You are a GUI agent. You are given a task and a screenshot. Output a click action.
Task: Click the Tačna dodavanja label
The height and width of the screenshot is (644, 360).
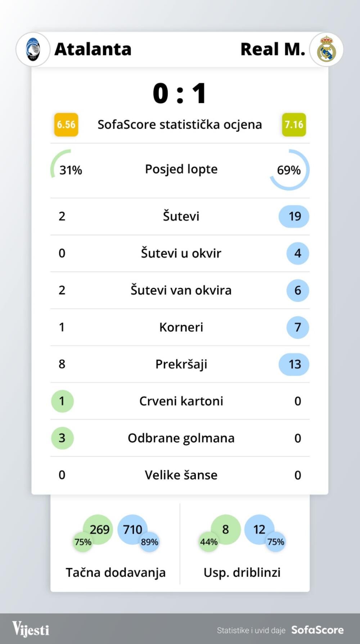pos(116,572)
